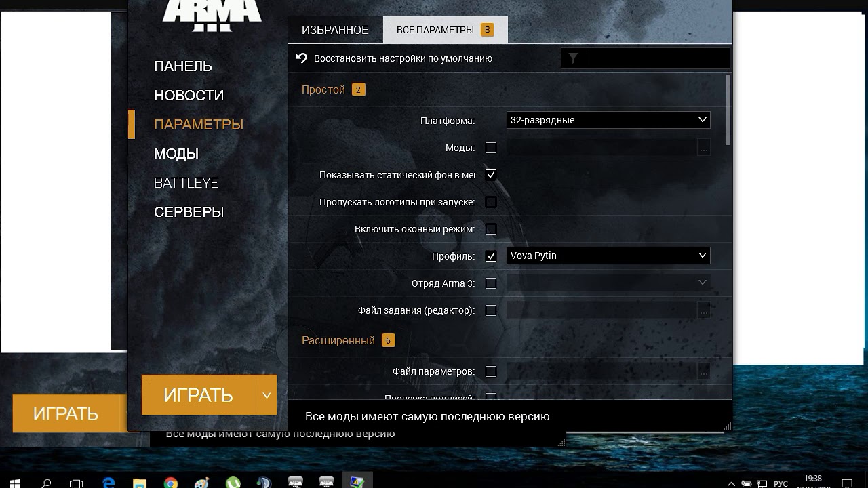
Task: Uncheck Показывать статический фон в меню
Action: [x=491, y=175]
